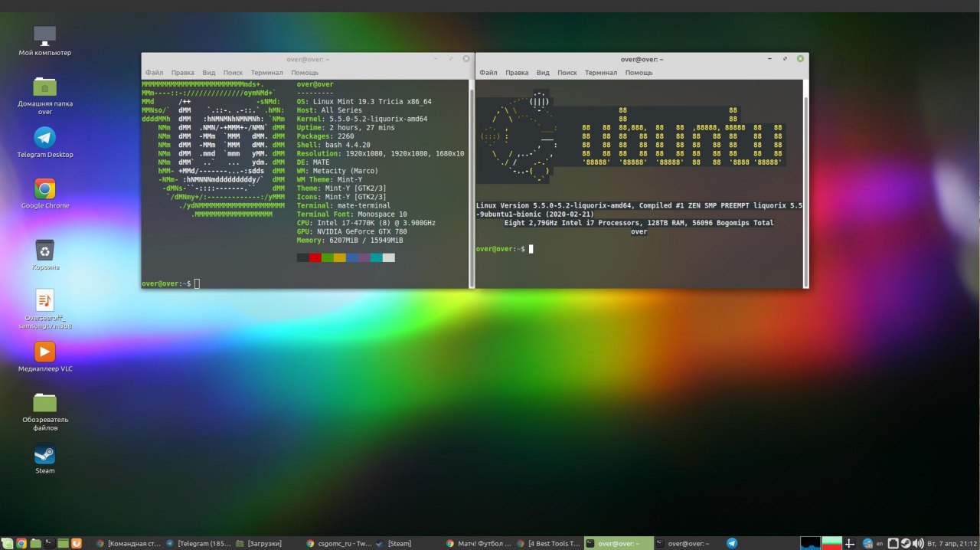This screenshot has width=980, height=550.
Task: Click the "Eight 2,79GHz Intel i7 Processors" line
Action: pos(639,223)
